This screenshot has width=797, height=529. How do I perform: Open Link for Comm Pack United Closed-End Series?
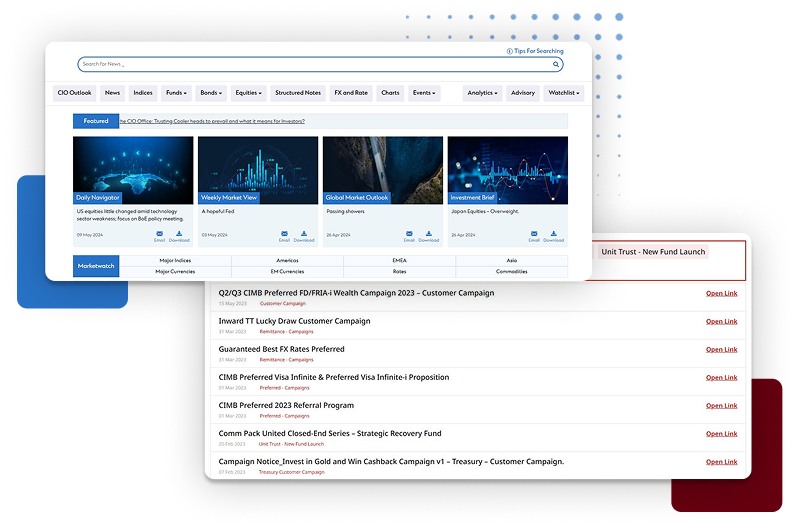tap(721, 434)
